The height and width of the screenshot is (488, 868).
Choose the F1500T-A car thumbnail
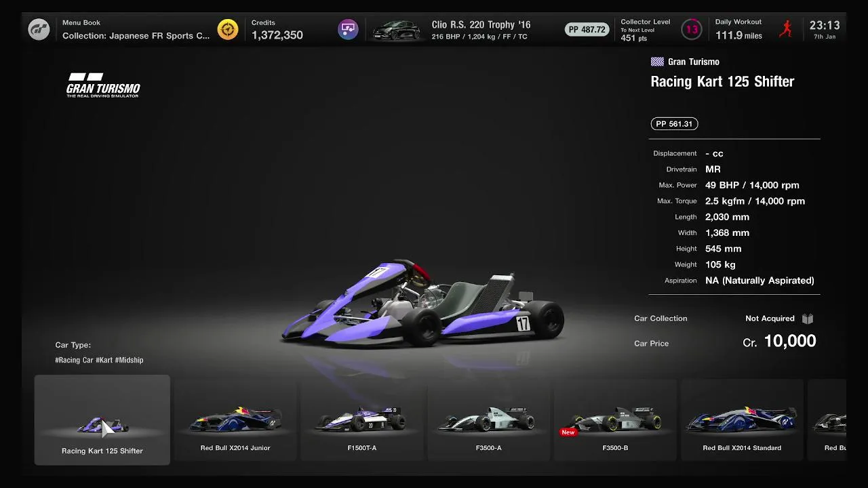(363, 420)
